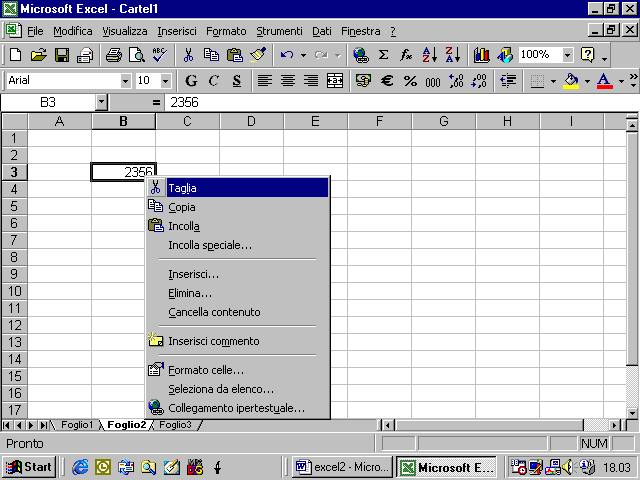Choose Copia in the context menu

point(238,207)
